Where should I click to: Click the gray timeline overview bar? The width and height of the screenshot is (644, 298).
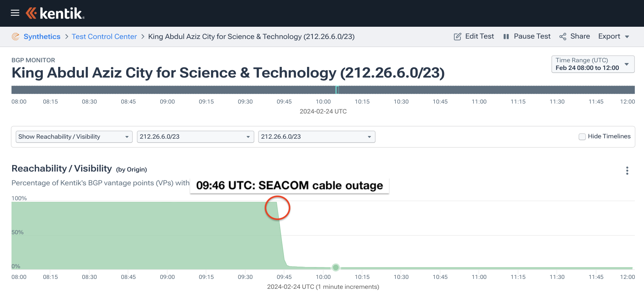(323, 90)
